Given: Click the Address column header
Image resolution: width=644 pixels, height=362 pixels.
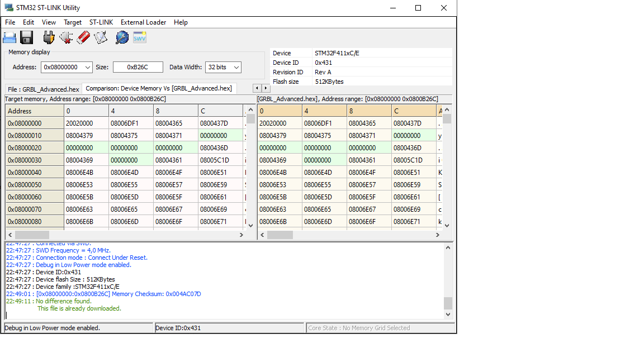Looking at the screenshot, I should (x=35, y=111).
